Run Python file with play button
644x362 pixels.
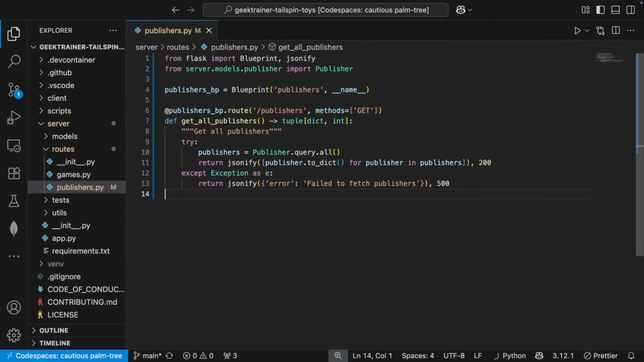click(x=577, y=31)
